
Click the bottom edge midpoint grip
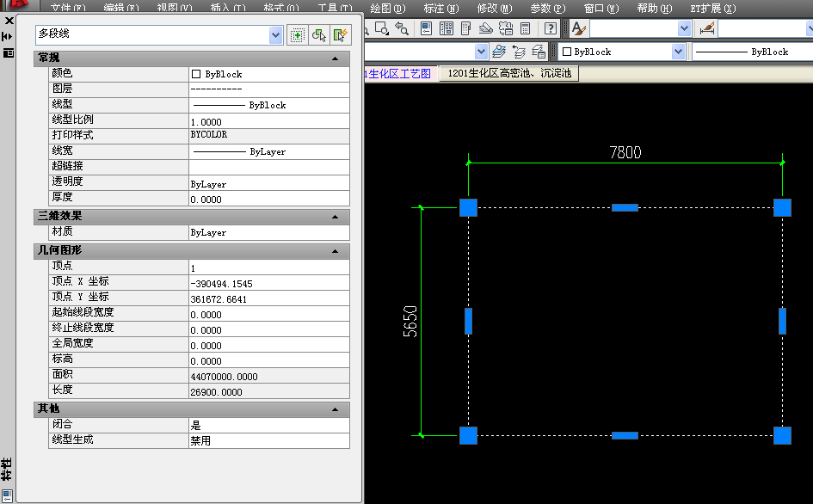coord(625,435)
